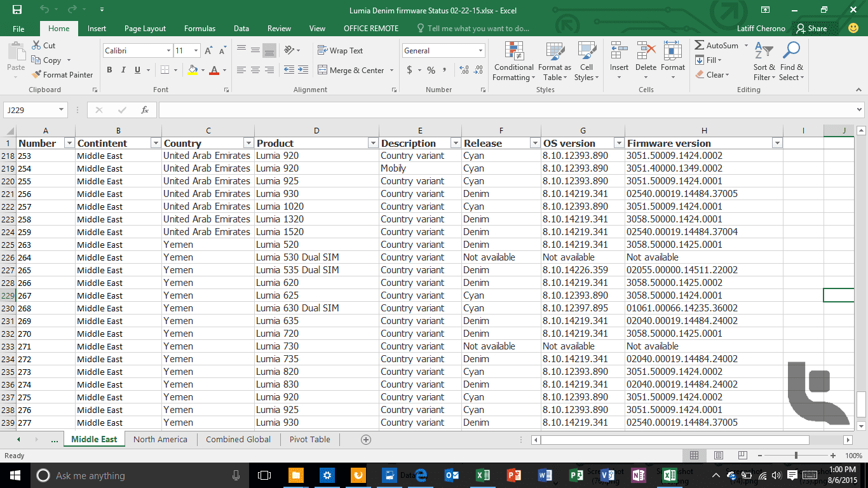Open the Country column filter dropdown

click(x=248, y=144)
